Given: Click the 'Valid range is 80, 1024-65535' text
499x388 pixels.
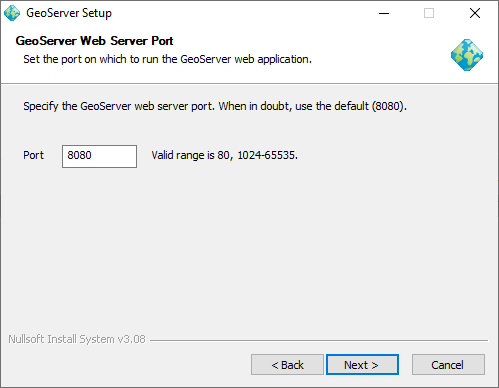Looking at the screenshot, I should click(x=225, y=155).
